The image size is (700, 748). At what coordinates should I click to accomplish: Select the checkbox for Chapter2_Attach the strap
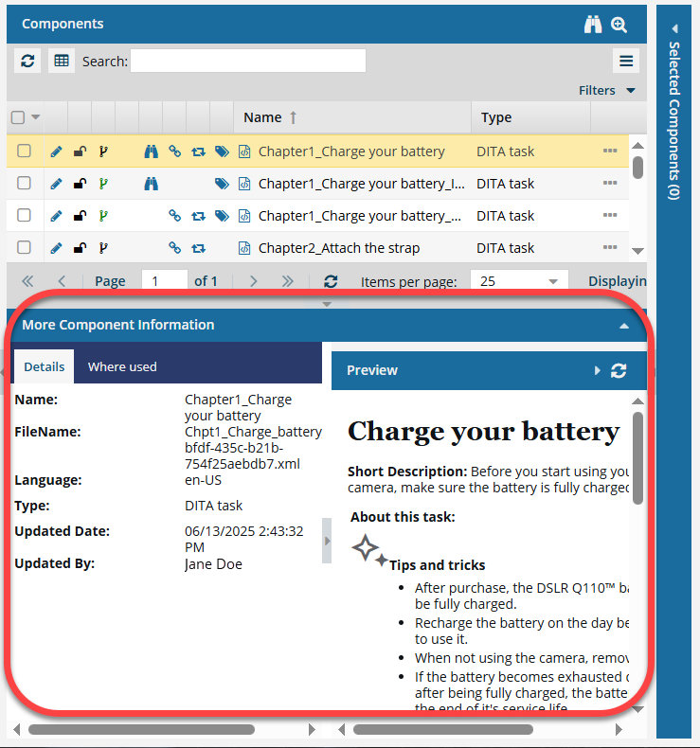[25, 248]
